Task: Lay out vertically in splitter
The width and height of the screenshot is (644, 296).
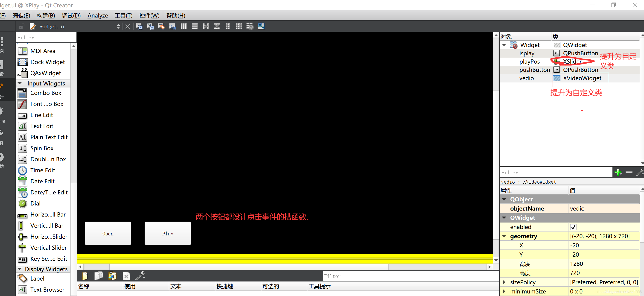Action: pos(217,26)
